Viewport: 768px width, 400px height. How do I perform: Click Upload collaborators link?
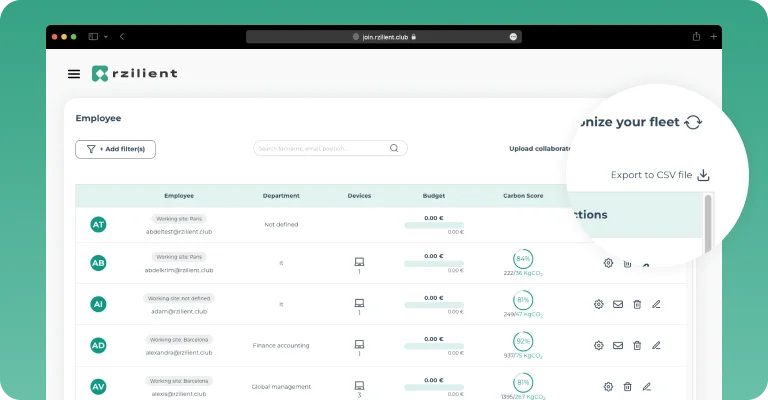point(540,148)
